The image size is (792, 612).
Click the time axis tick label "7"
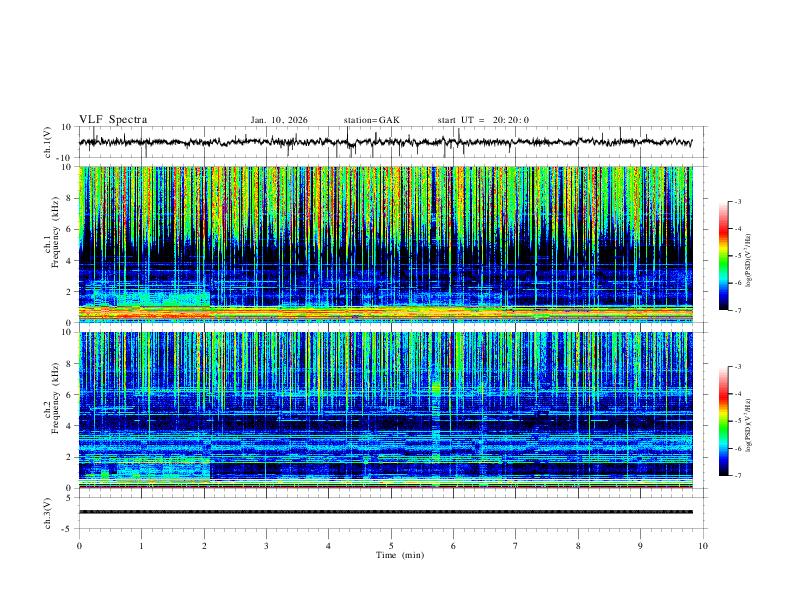tap(516, 546)
